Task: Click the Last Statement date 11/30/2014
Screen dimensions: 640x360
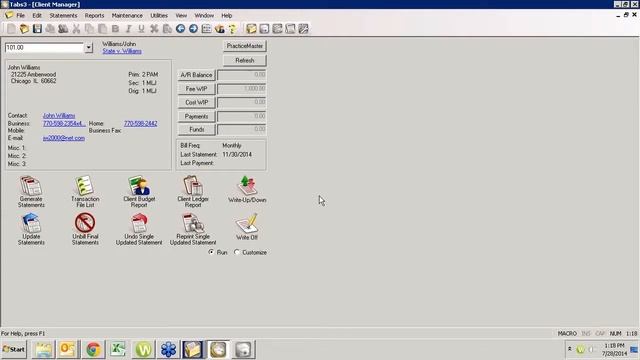Action: (237, 154)
